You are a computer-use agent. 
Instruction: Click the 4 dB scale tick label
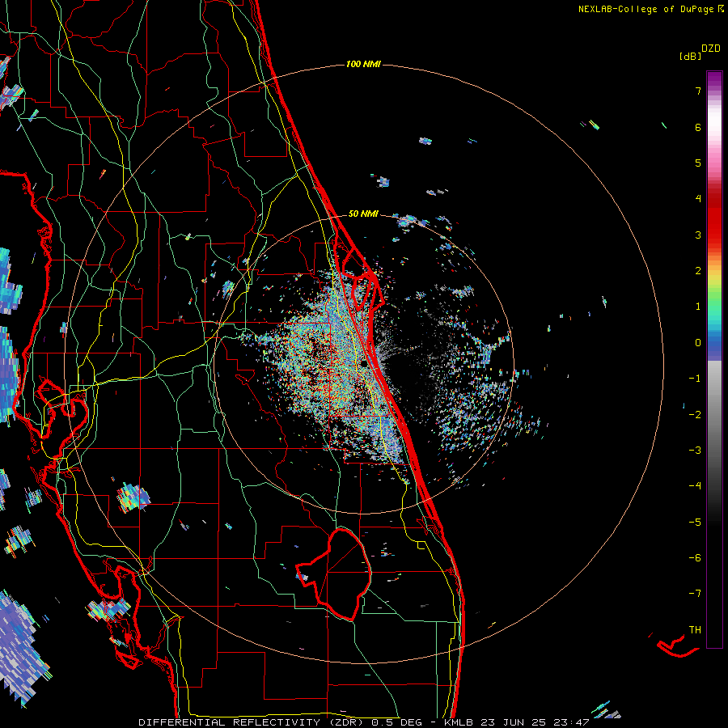pyautogui.click(x=698, y=199)
